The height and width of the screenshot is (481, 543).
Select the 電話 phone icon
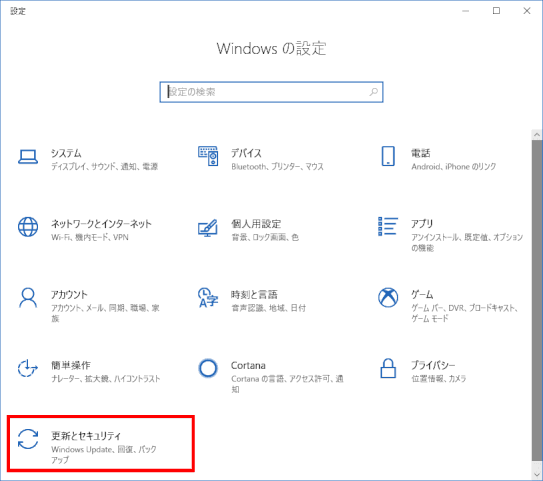388,156
